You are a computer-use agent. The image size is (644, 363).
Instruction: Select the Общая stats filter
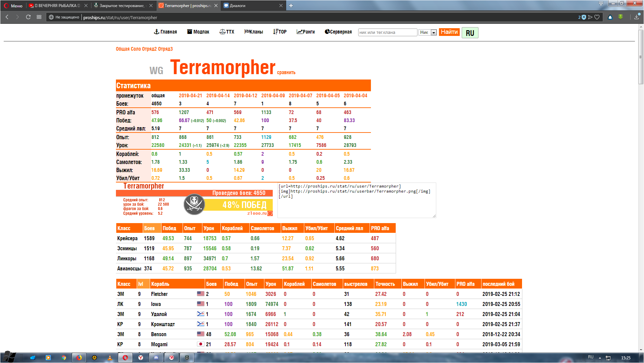click(x=123, y=49)
